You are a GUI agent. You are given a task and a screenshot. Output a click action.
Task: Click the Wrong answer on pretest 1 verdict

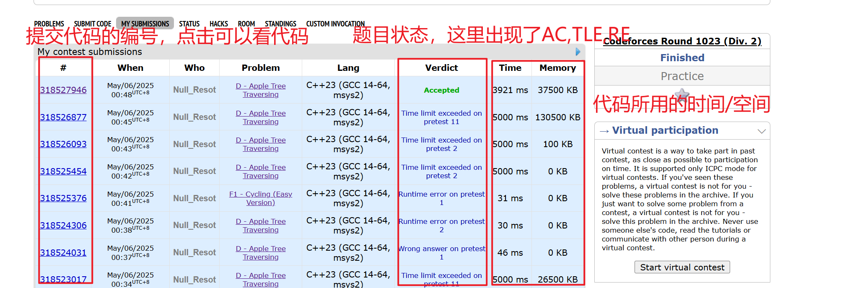pyautogui.click(x=441, y=253)
